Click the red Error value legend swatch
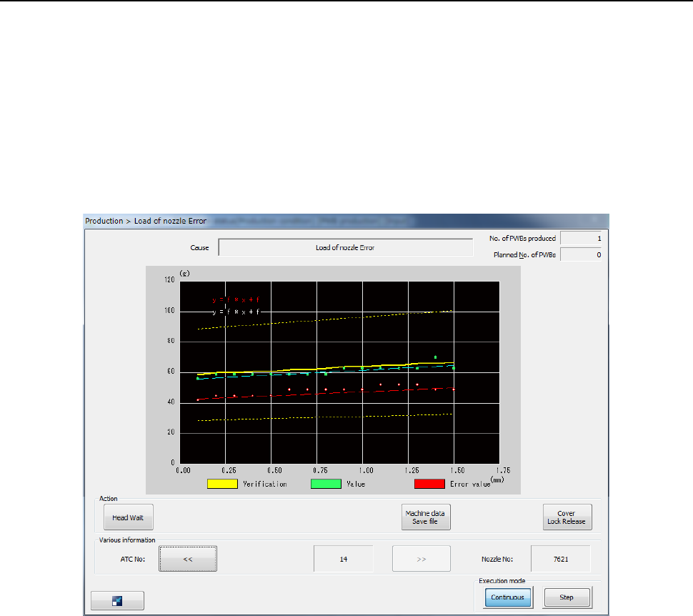Image resolution: width=693 pixels, height=616 pixels. coord(429,484)
